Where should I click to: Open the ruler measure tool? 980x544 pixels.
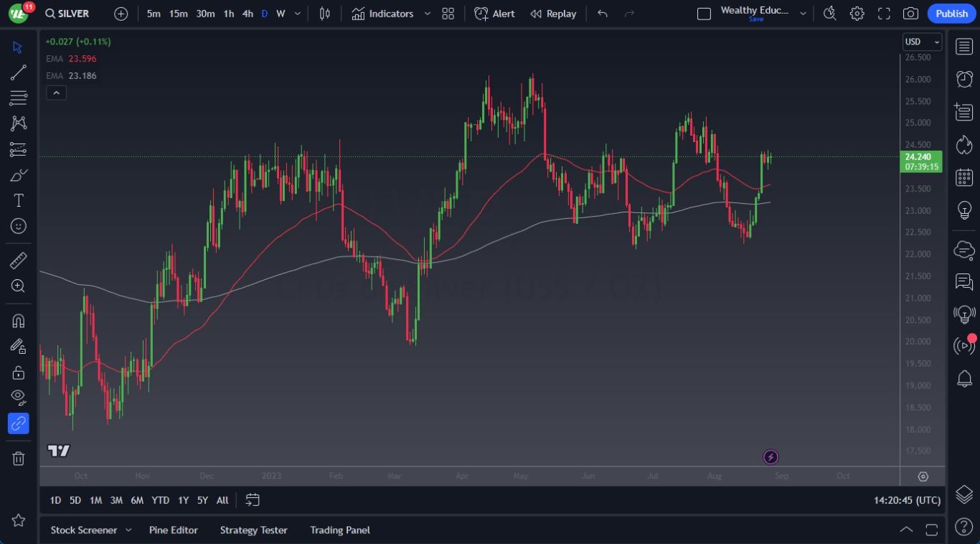pos(19,261)
